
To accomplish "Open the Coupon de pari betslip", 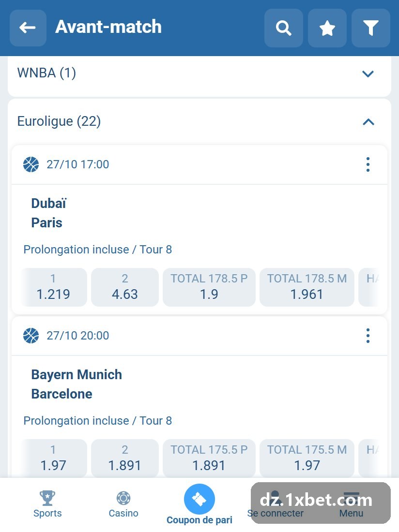I will coord(199,504).
